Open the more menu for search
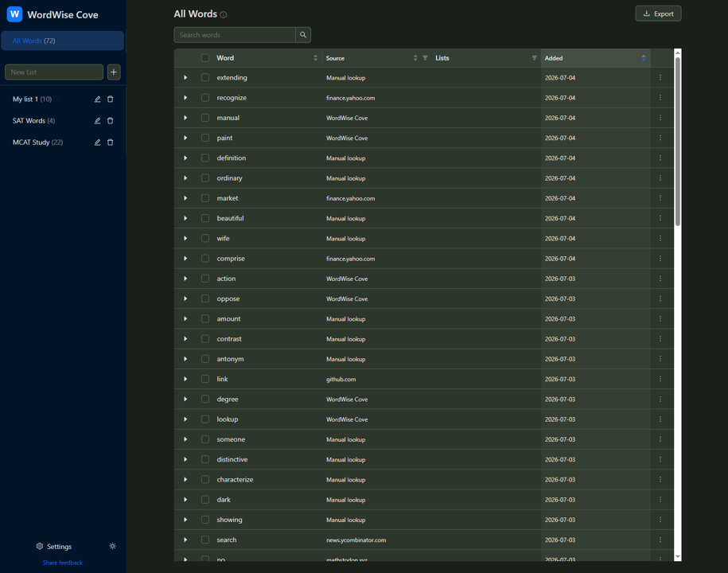728x573 pixels. click(x=660, y=540)
